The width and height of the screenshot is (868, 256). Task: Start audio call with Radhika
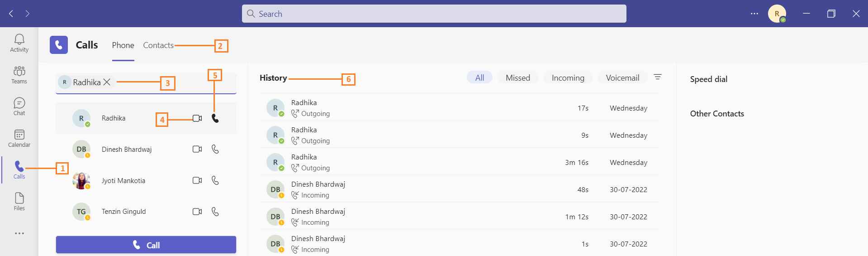[x=215, y=118]
